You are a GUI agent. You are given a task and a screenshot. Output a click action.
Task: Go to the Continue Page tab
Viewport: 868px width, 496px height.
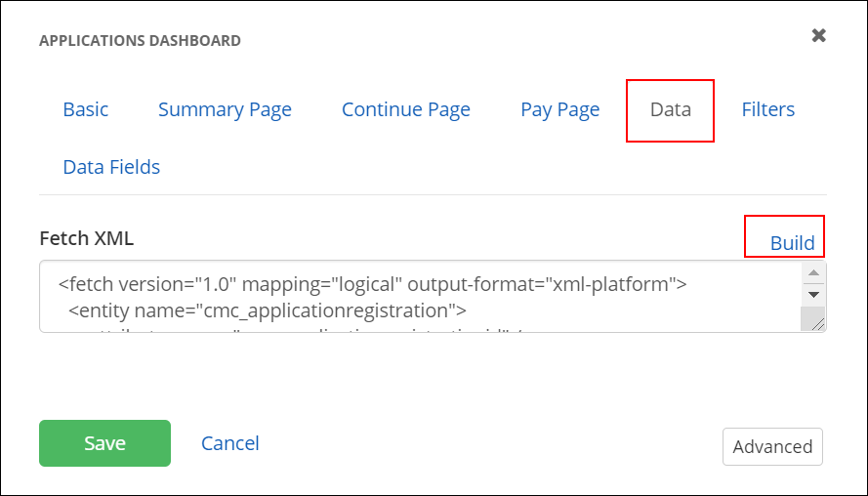406,109
